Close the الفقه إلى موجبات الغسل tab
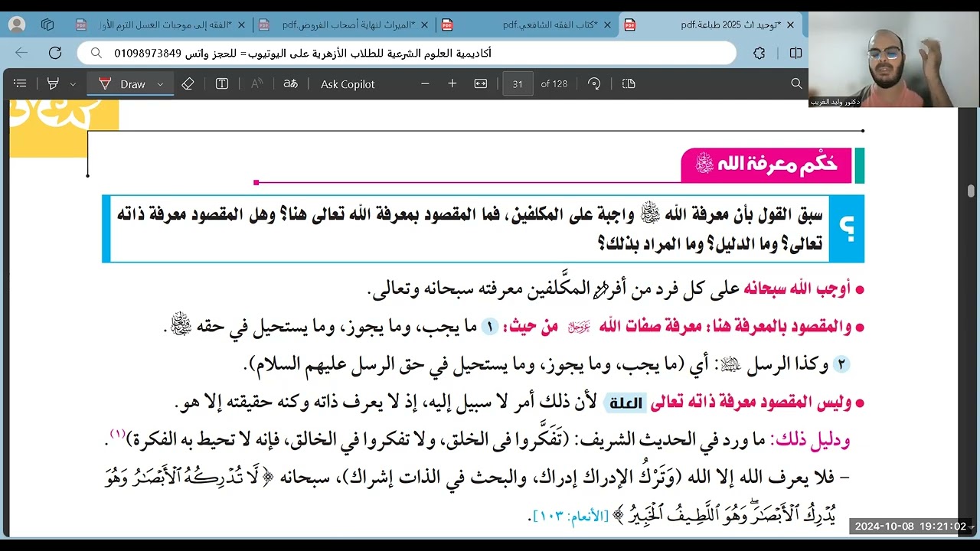This screenshot has width=980, height=551. click(241, 24)
